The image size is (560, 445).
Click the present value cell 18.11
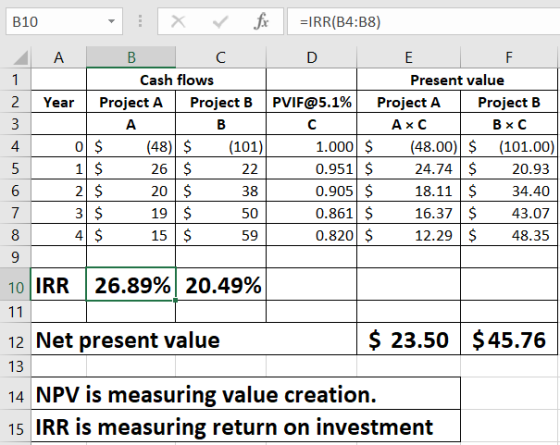point(409,190)
